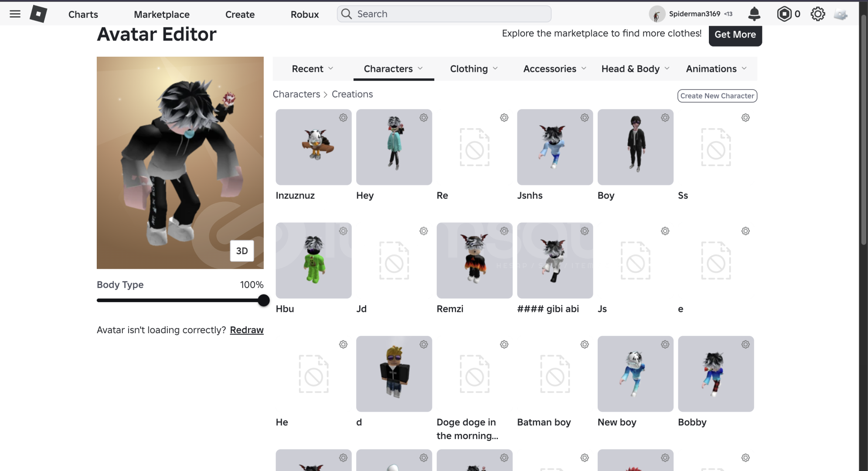
Task: Click Create New Character button
Action: (717, 96)
